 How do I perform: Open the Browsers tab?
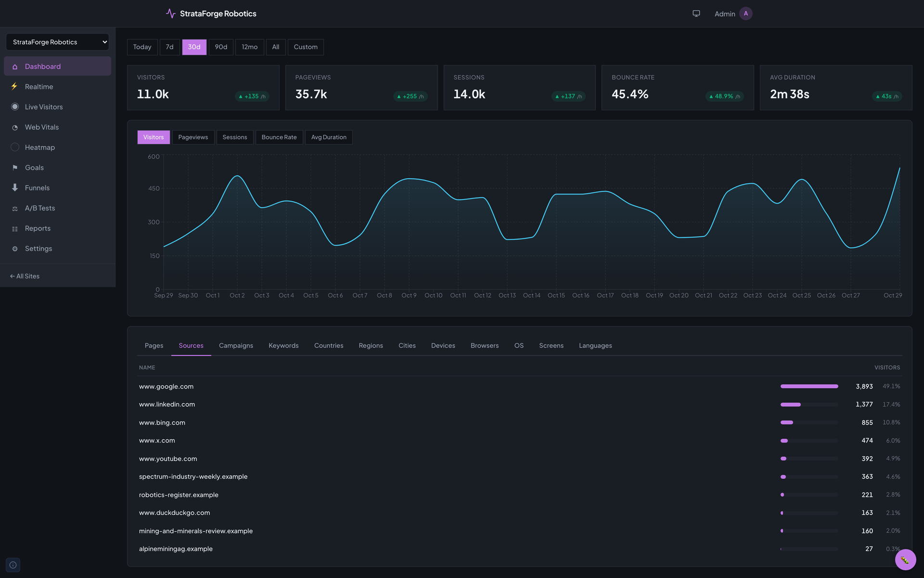click(485, 346)
